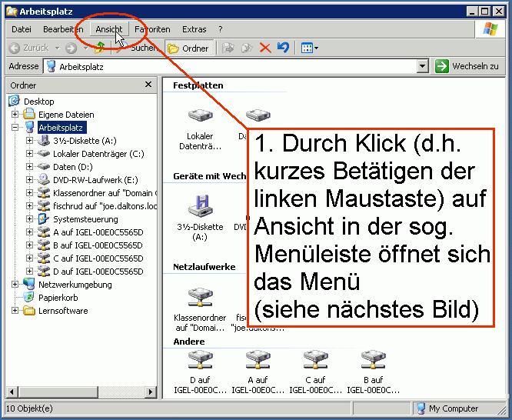Image resolution: width=512 pixels, height=420 pixels.
Task: Click the green Up folder icon
Action: tap(99, 48)
